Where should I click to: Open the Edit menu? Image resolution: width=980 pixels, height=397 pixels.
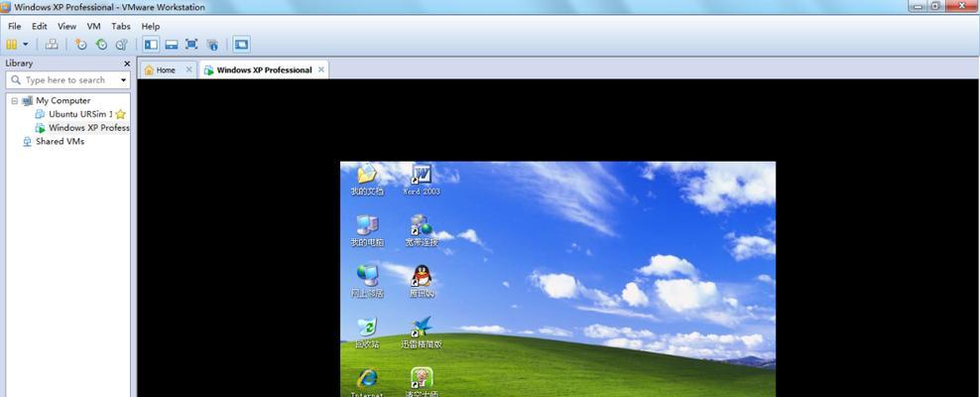40,26
